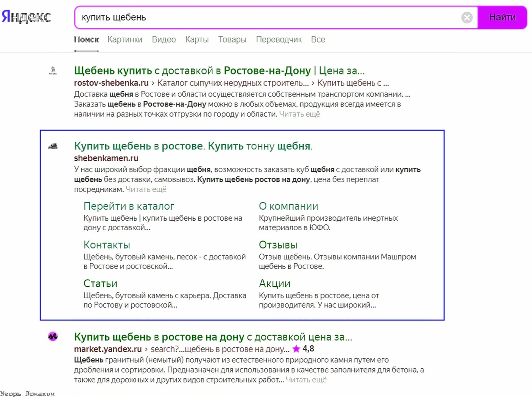Expand Читать ещё in the market.yandex snippet
Image resolution: width=532 pixels, height=397 pixels.
[x=306, y=380]
